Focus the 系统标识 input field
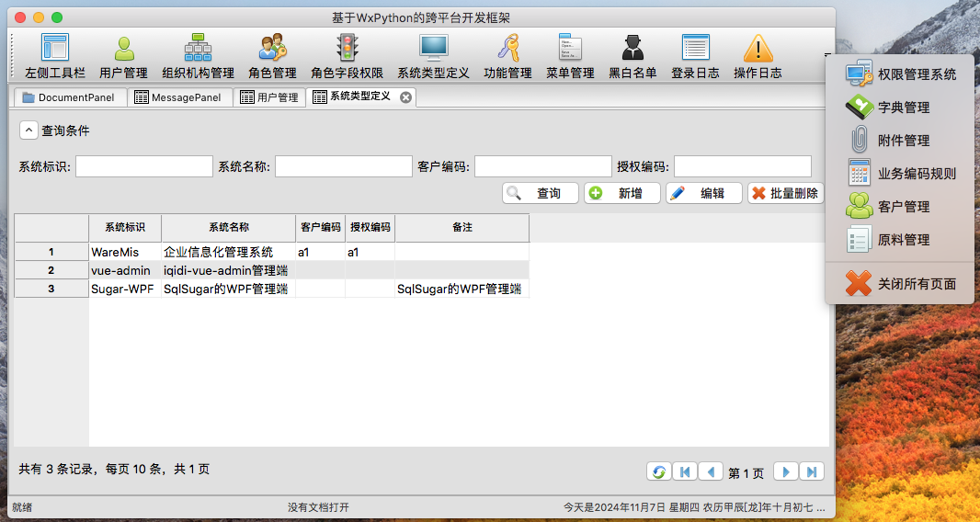 (x=144, y=167)
